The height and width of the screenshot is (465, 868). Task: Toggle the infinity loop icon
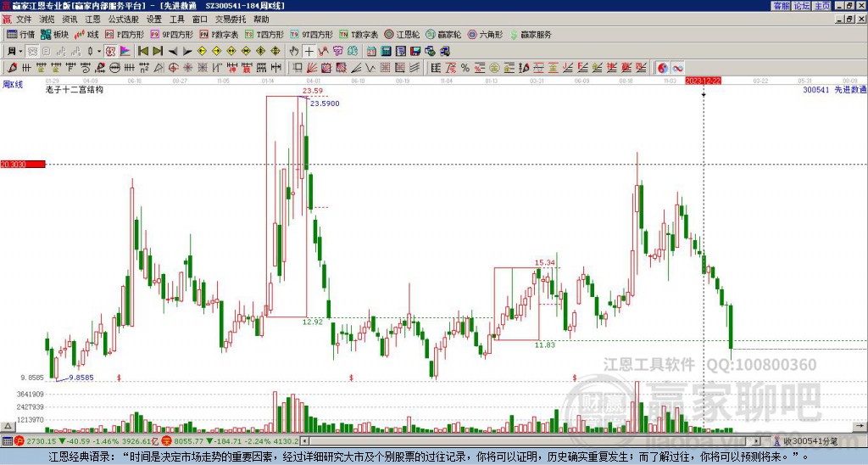pyautogui.click(x=679, y=68)
